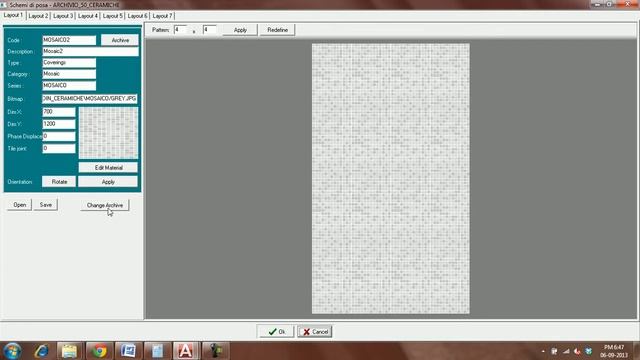Click the Change Archive button
The width and height of the screenshot is (640, 360).
[105, 205]
